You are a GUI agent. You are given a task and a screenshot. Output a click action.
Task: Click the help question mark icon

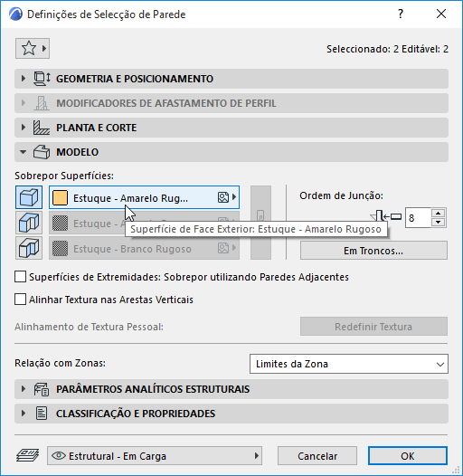[x=401, y=14]
